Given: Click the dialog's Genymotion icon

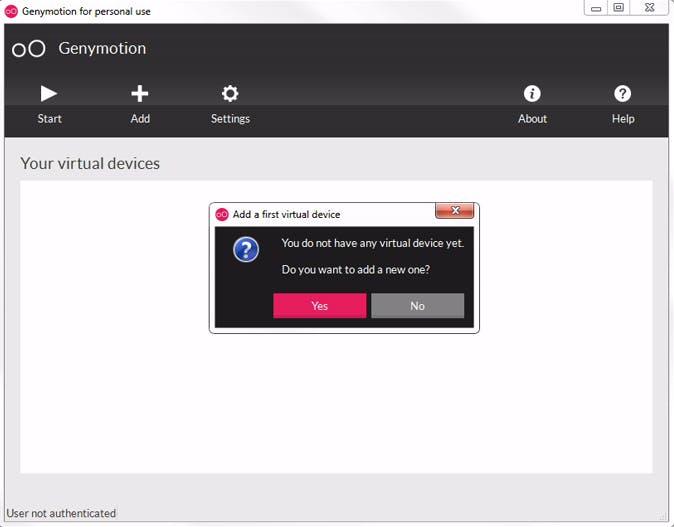Looking at the screenshot, I should click(x=222, y=214).
